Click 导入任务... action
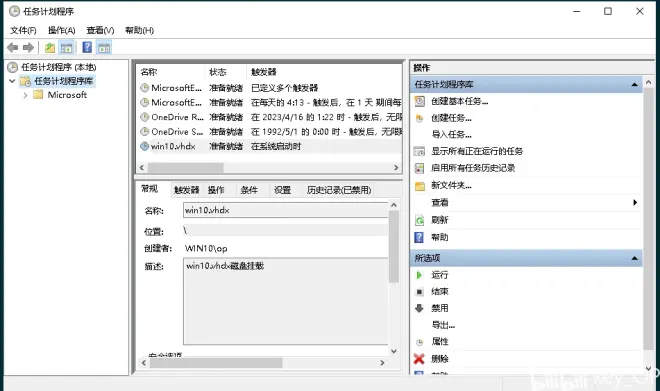The image size is (660, 391). click(452, 135)
